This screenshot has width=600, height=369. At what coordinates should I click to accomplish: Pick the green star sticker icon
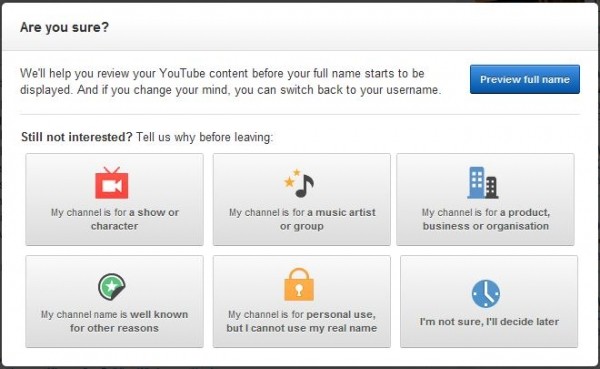[112, 286]
